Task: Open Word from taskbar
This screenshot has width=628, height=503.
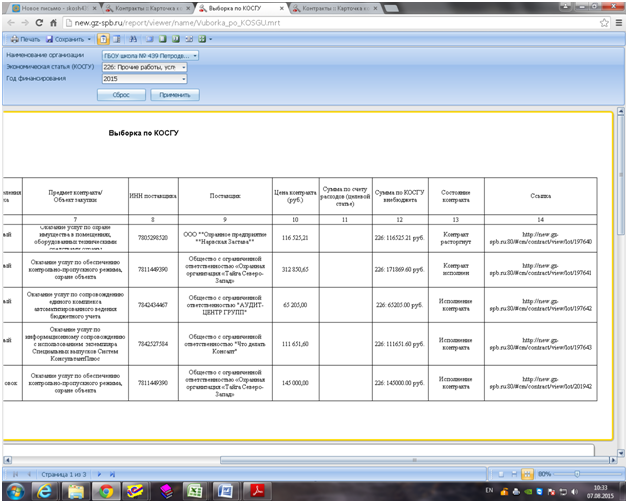Action: (x=225, y=491)
